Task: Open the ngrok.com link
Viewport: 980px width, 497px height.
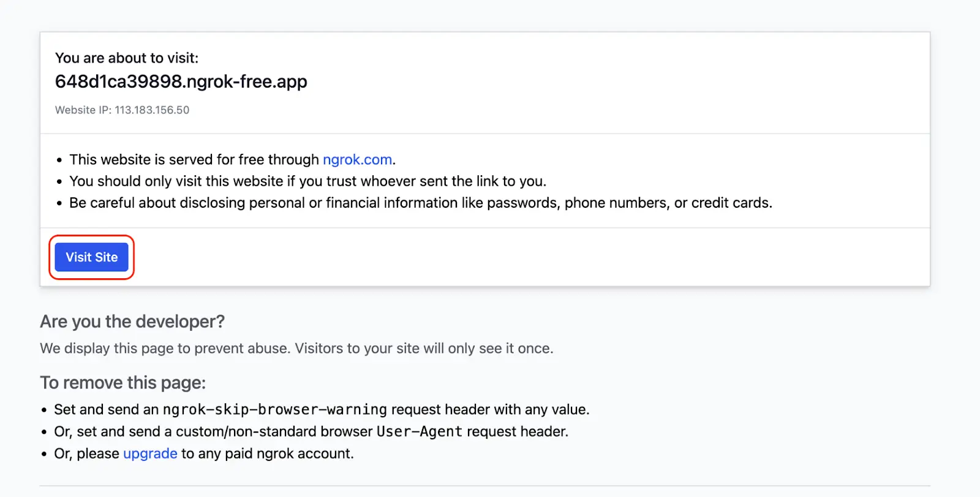Action: point(357,160)
